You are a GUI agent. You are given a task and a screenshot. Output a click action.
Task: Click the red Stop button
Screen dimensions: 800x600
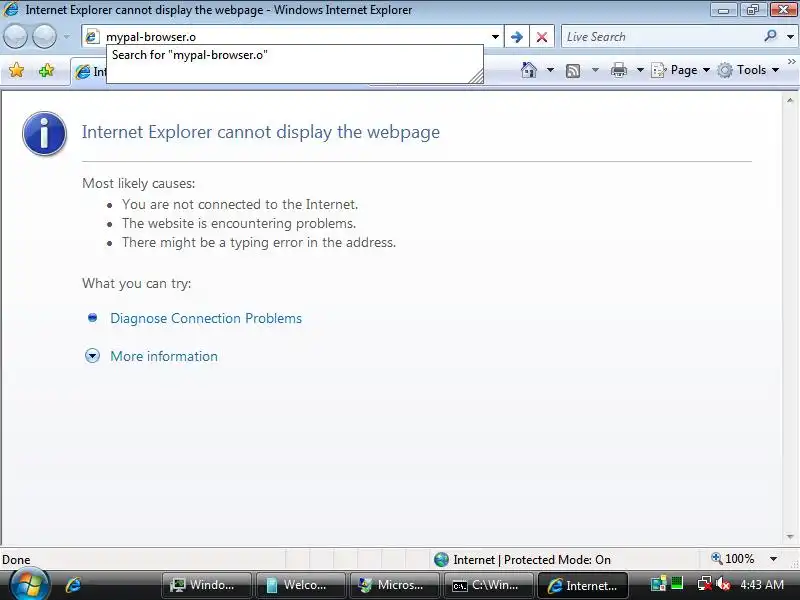(x=542, y=37)
